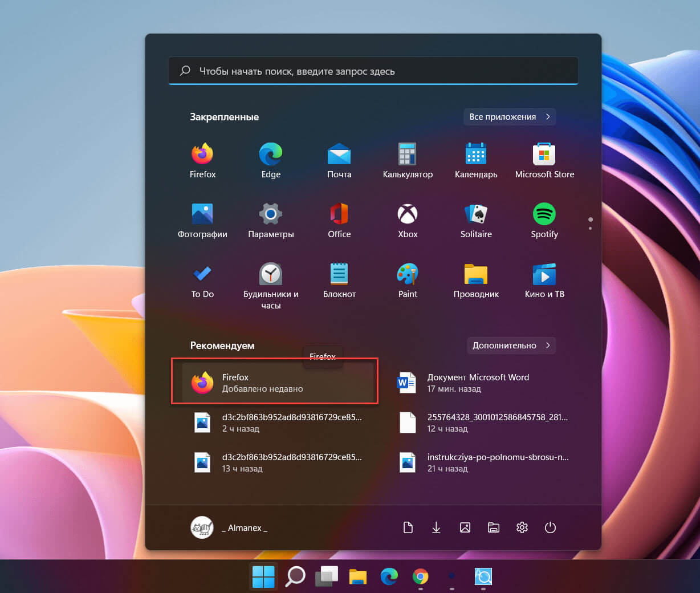
Task: Launch Edge from pinned apps
Action: coord(271,161)
